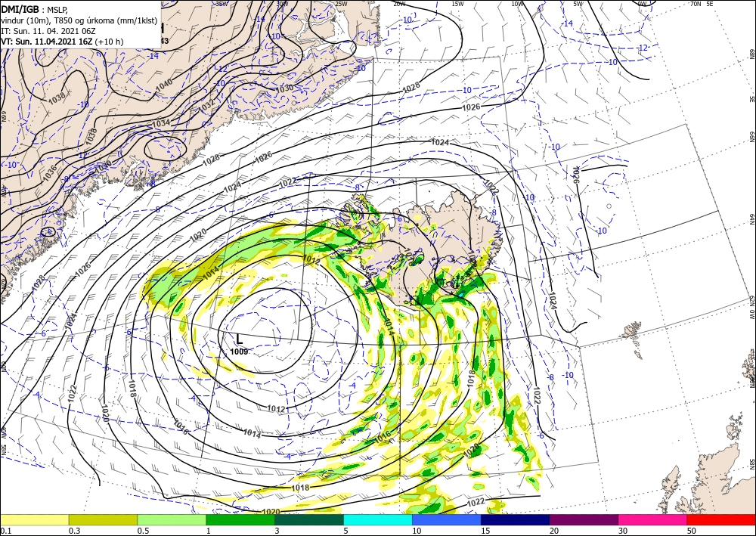756x536 pixels.
Task: Click the '50' legend scale value
Action: [692, 531]
